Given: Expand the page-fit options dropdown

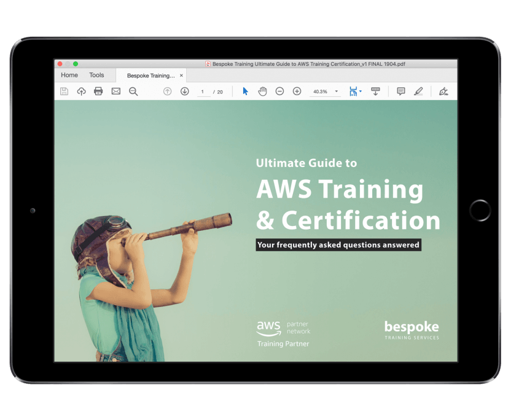Looking at the screenshot, I should (360, 91).
